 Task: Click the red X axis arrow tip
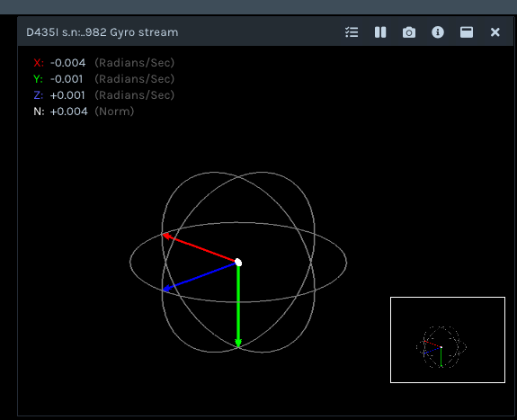click(x=166, y=236)
